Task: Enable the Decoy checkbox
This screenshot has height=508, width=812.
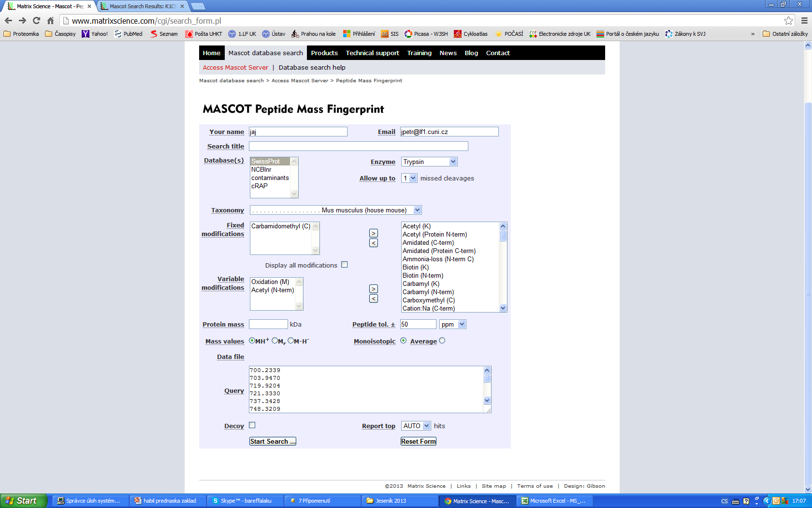Action: coord(252,425)
